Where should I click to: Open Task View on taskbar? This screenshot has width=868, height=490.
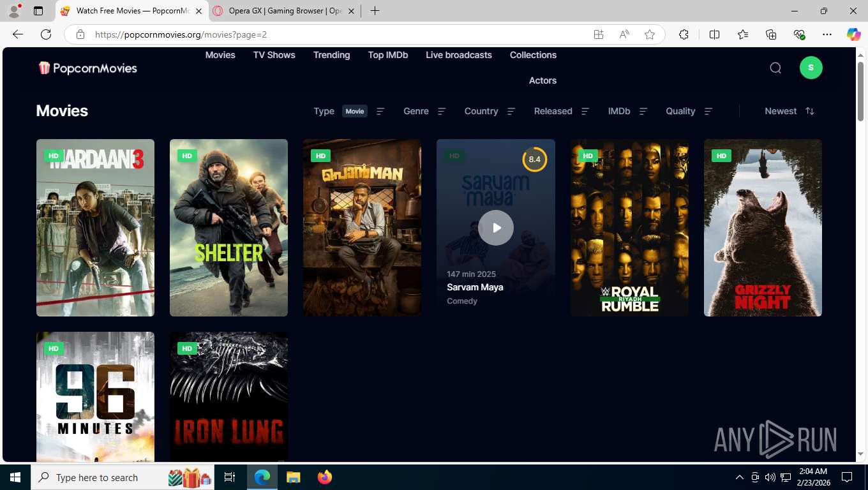[x=230, y=477]
